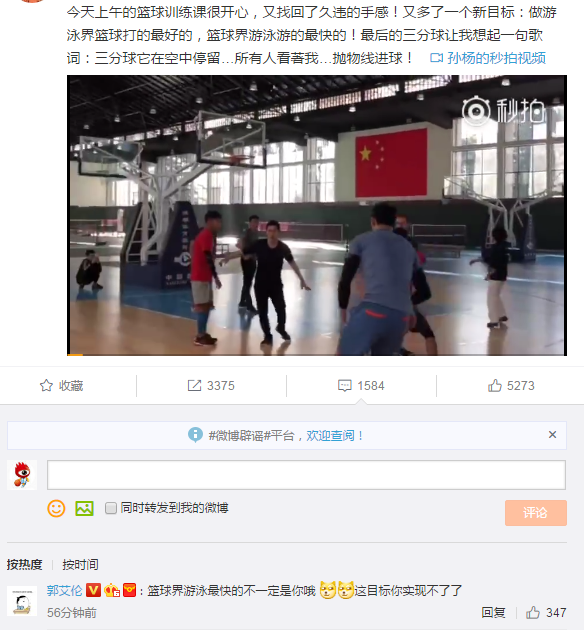
Task: Like the post via thumbs-up 5273
Action: (495, 386)
